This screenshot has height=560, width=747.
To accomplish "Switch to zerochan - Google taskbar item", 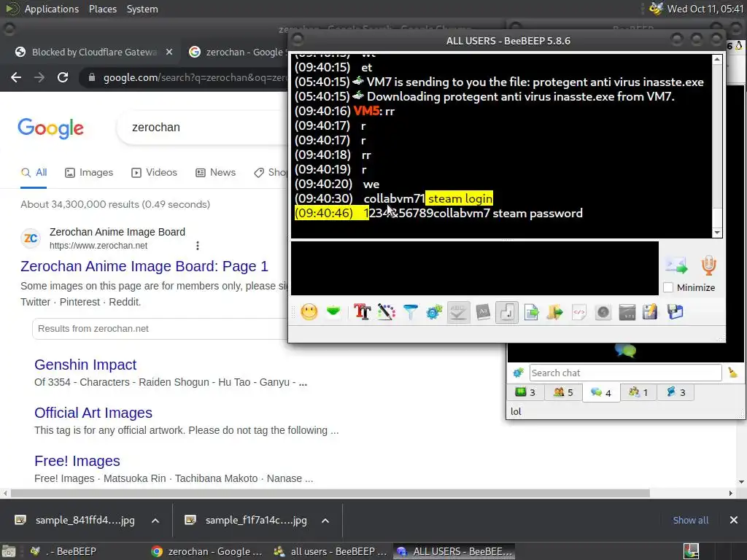I will coord(207,551).
